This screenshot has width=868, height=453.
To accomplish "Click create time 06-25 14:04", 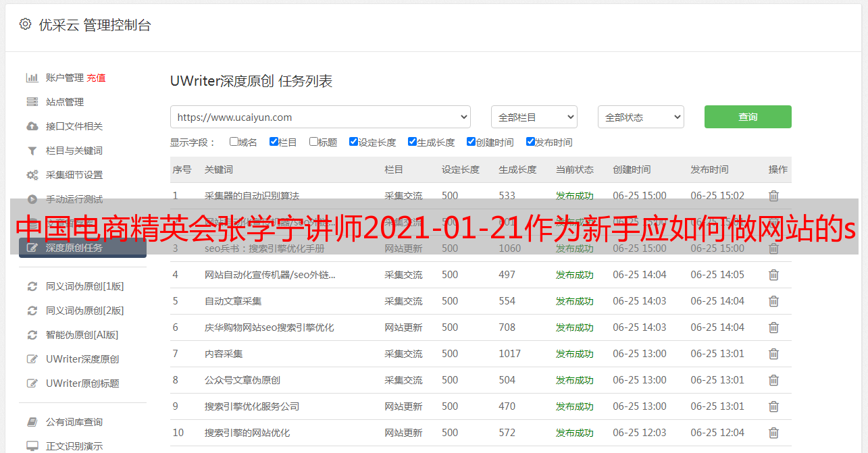I will coord(640,275).
